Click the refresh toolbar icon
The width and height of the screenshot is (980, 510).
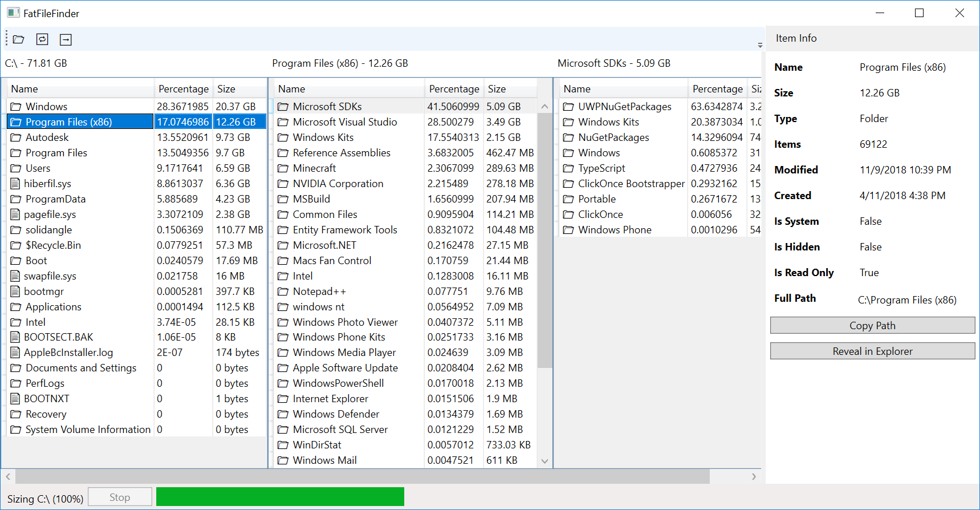(42, 39)
